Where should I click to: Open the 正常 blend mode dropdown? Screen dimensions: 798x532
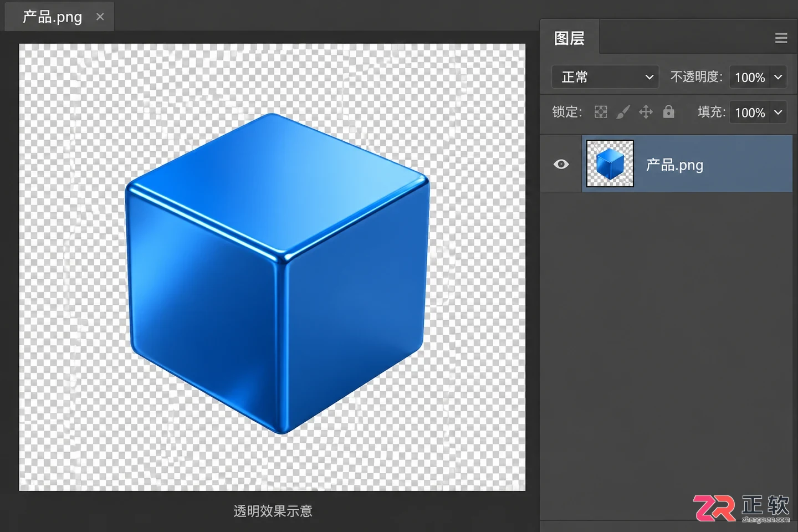coord(605,77)
